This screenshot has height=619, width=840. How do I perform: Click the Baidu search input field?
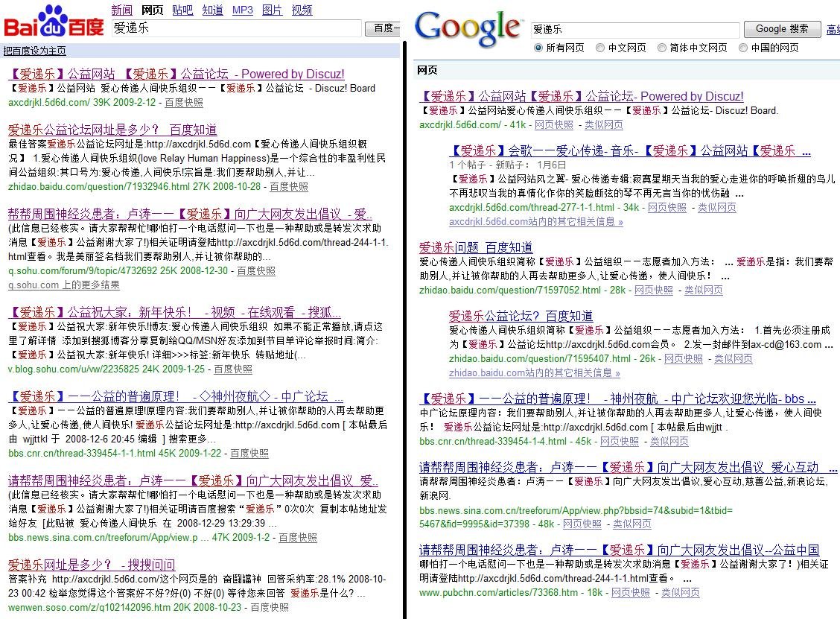tap(236, 28)
